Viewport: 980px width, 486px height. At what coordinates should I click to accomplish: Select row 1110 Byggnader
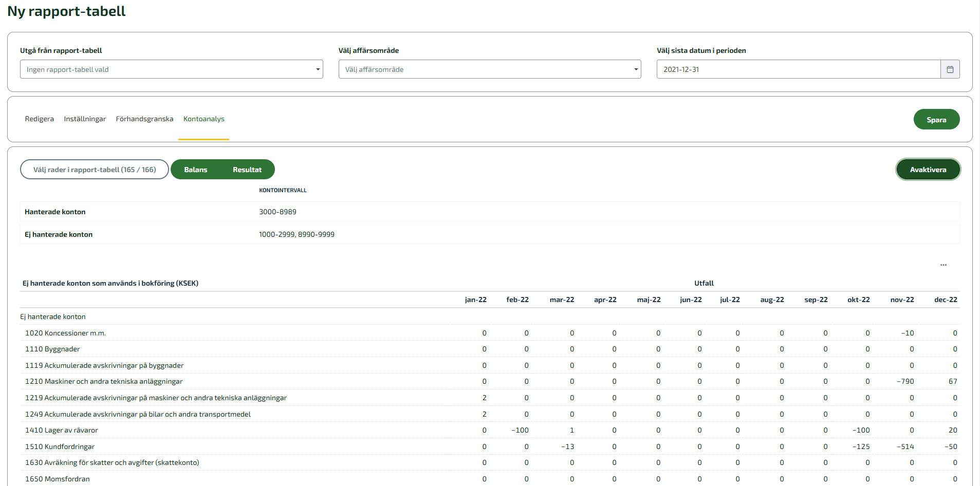(x=490, y=349)
